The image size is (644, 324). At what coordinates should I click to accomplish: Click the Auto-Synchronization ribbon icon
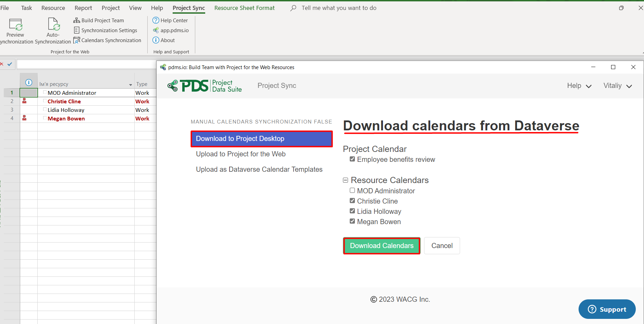coord(52,29)
